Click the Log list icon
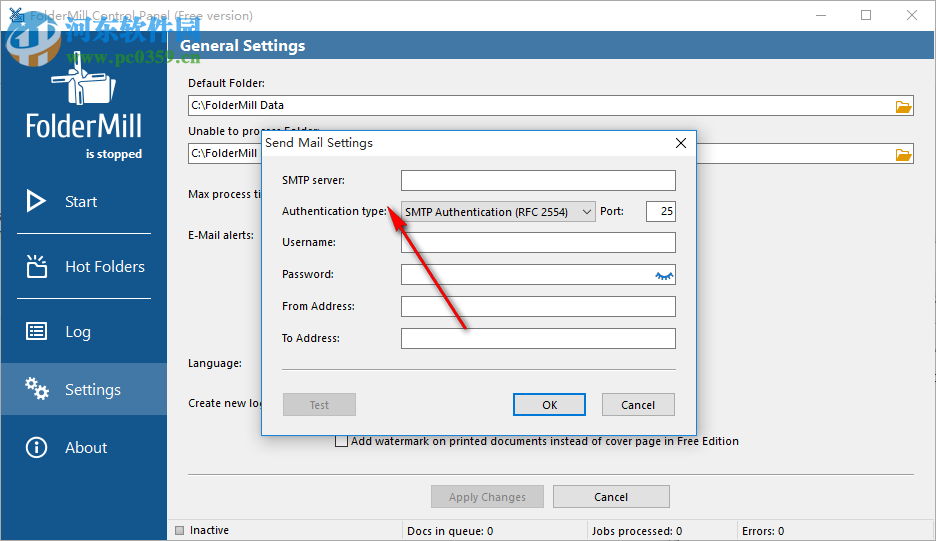The image size is (936, 541). click(x=36, y=332)
